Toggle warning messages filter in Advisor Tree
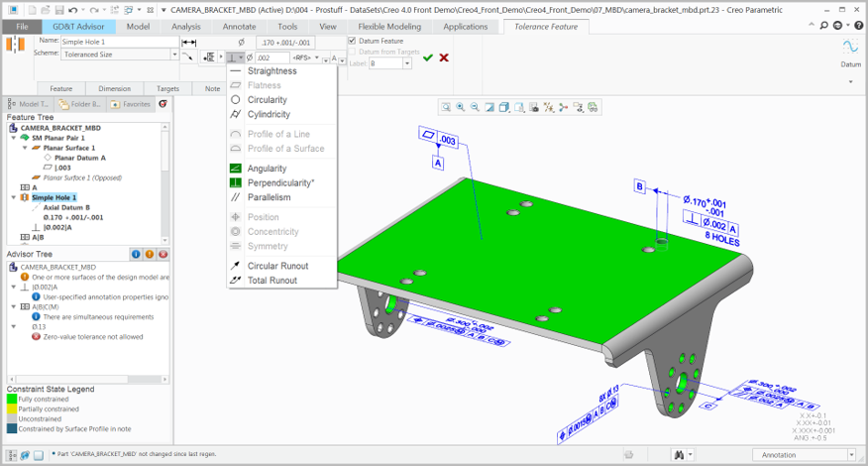Image resolution: width=868 pixels, height=466 pixels. (150, 255)
